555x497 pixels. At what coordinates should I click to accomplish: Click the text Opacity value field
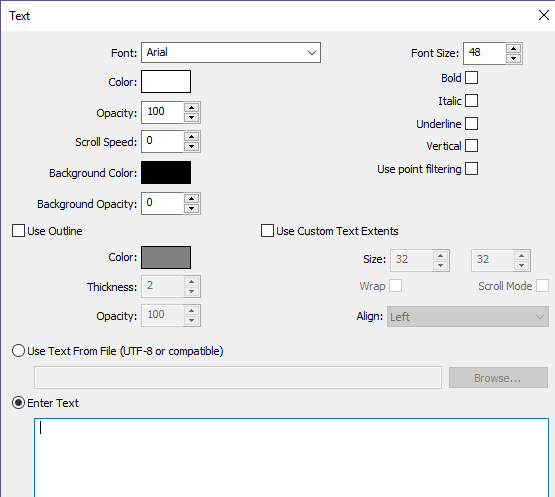click(162, 112)
